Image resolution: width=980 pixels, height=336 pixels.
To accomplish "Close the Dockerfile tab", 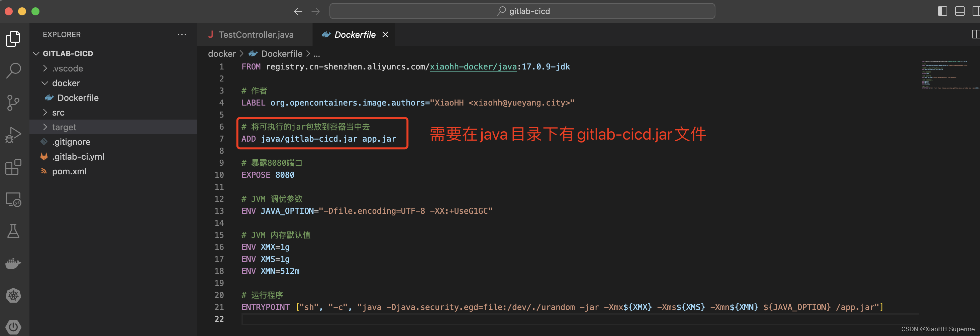I will tap(385, 35).
